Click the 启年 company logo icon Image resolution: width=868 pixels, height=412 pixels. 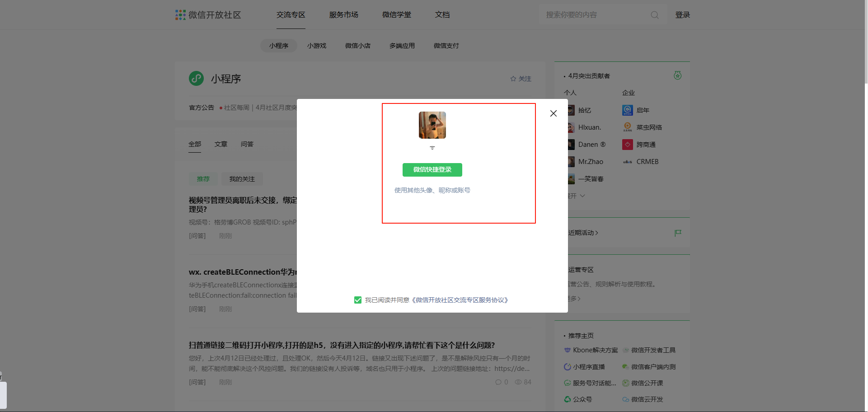click(x=628, y=110)
